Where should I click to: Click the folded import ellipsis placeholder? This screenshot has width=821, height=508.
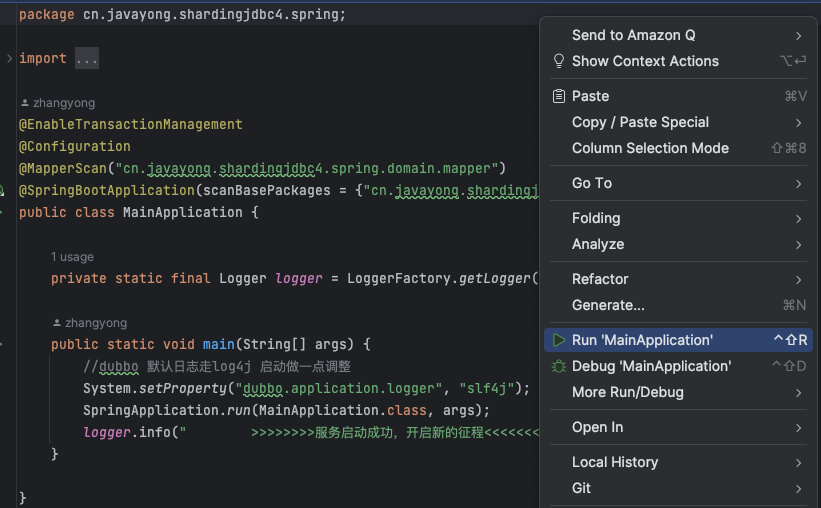coord(87,59)
